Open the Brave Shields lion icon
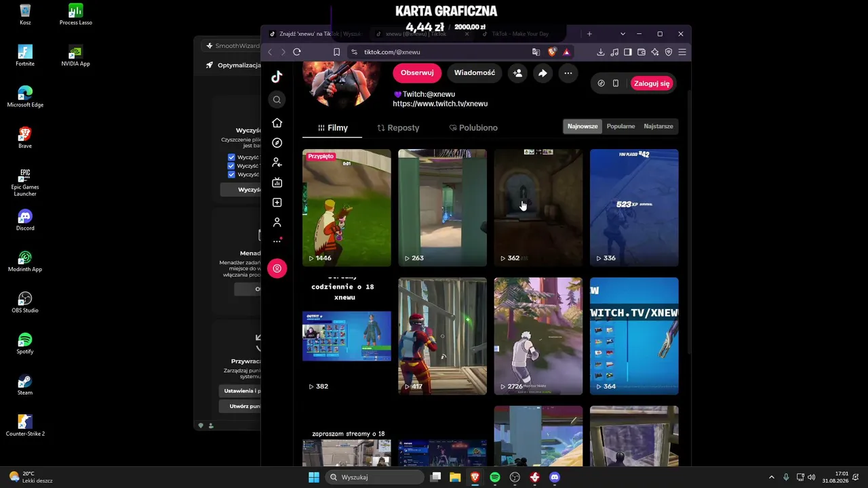Image resolution: width=868 pixels, height=488 pixels. coord(552,52)
